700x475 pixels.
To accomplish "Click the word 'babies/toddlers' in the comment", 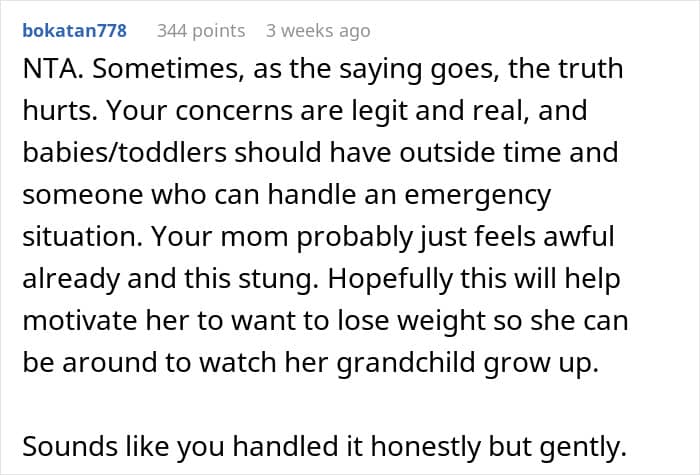I will click(x=125, y=152).
